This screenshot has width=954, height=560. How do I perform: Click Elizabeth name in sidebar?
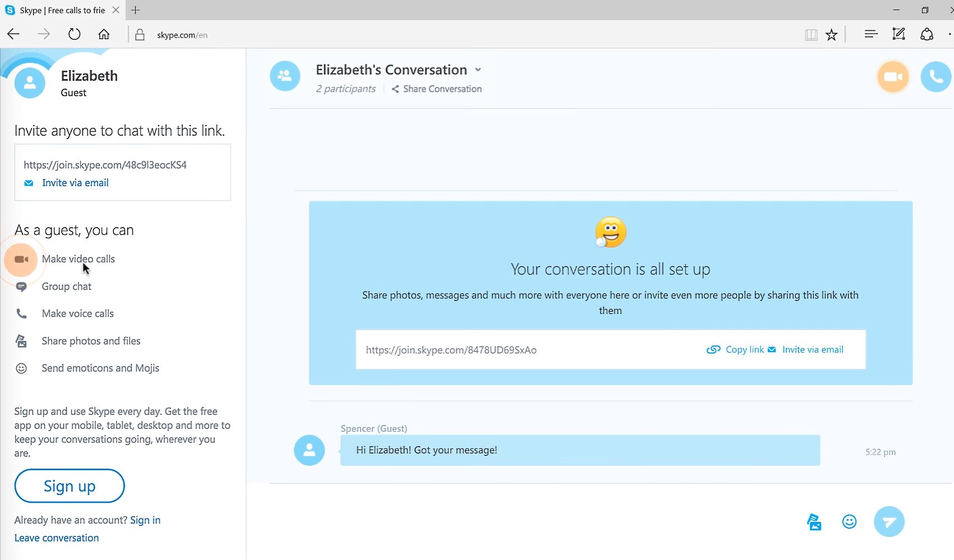click(89, 76)
